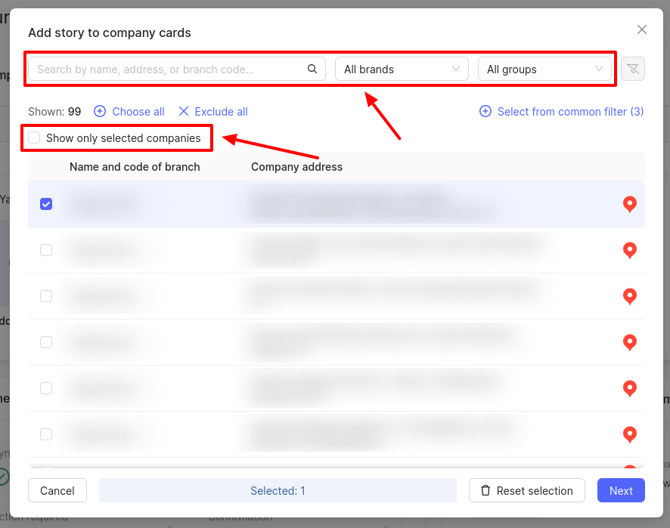Check the second company row checkbox

click(x=46, y=250)
